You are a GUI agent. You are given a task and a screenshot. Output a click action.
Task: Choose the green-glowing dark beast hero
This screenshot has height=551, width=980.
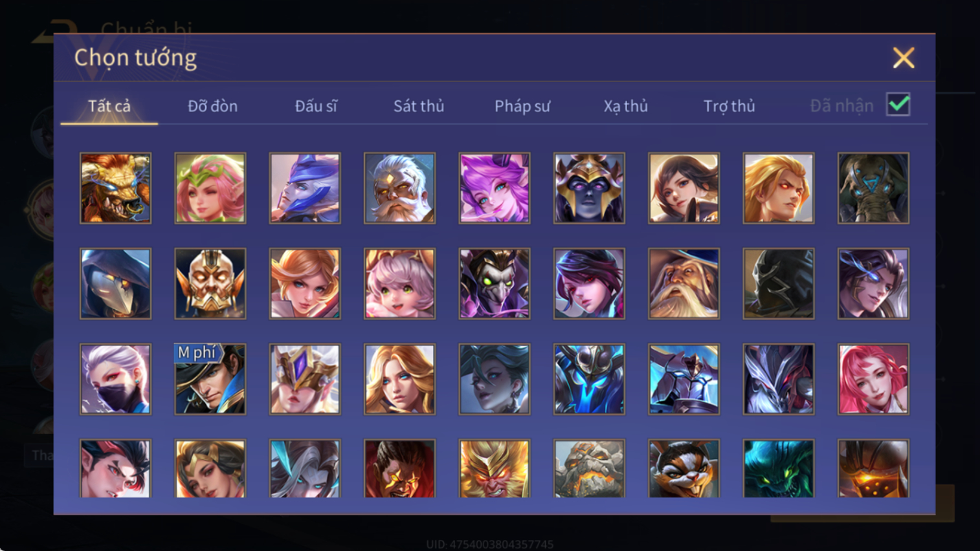click(779, 468)
